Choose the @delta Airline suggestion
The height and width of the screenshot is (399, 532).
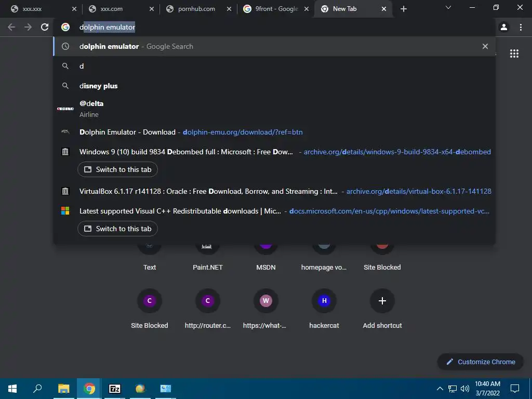274,109
